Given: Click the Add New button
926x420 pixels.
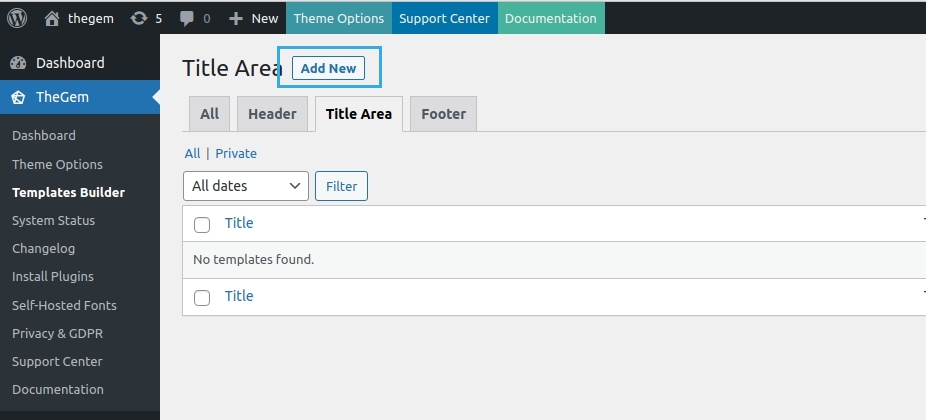Looking at the screenshot, I should coord(329,68).
